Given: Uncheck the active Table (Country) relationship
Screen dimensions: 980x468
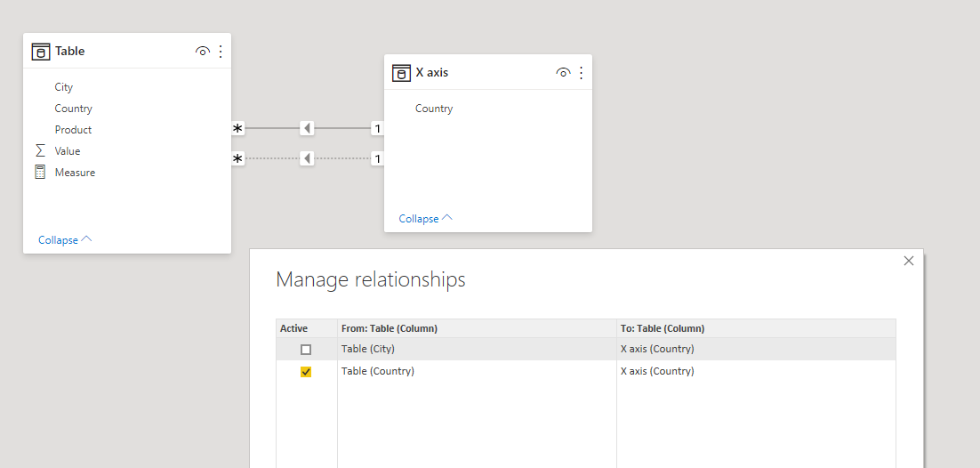Looking at the screenshot, I should coord(306,372).
